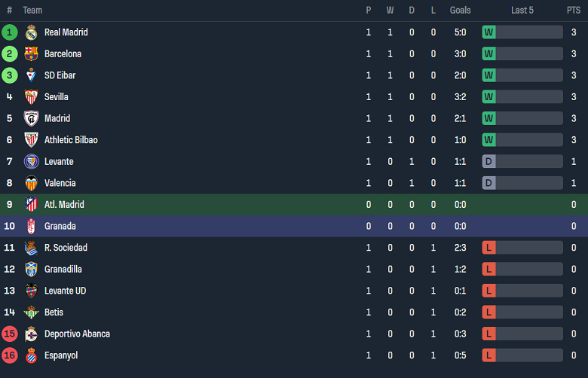Click the Athletic Bilbao club crest
Screen dimensions: 588x378
tap(31, 140)
